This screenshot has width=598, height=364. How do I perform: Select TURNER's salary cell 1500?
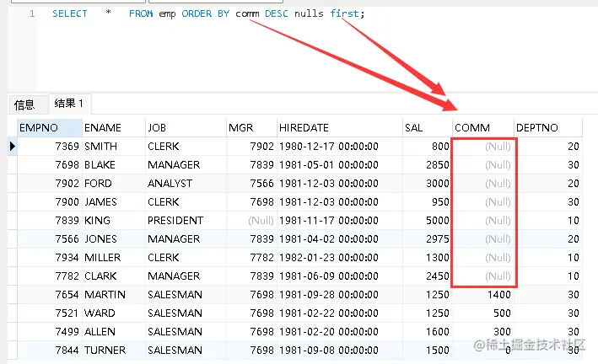tap(427, 350)
